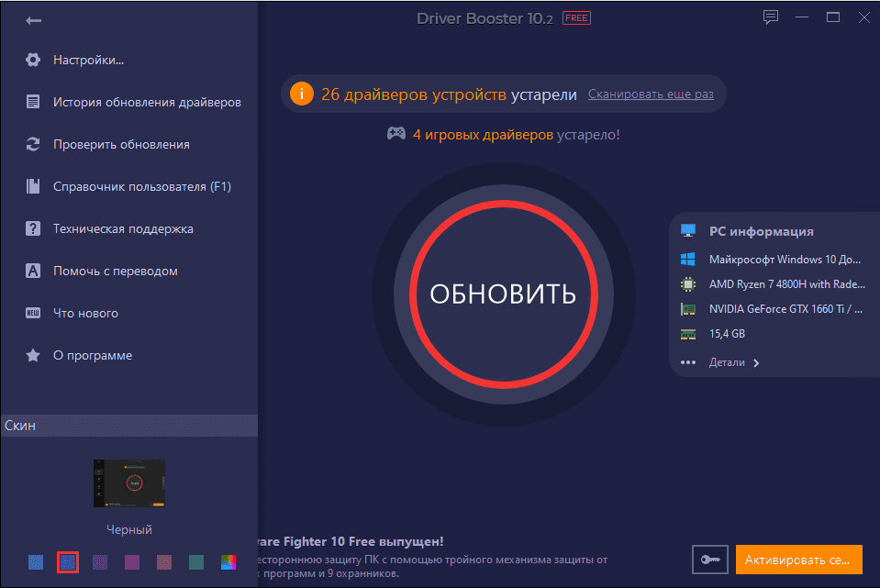Click the translation help letter A icon
Viewport: 880px width, 588px height.
click(33, 271)
